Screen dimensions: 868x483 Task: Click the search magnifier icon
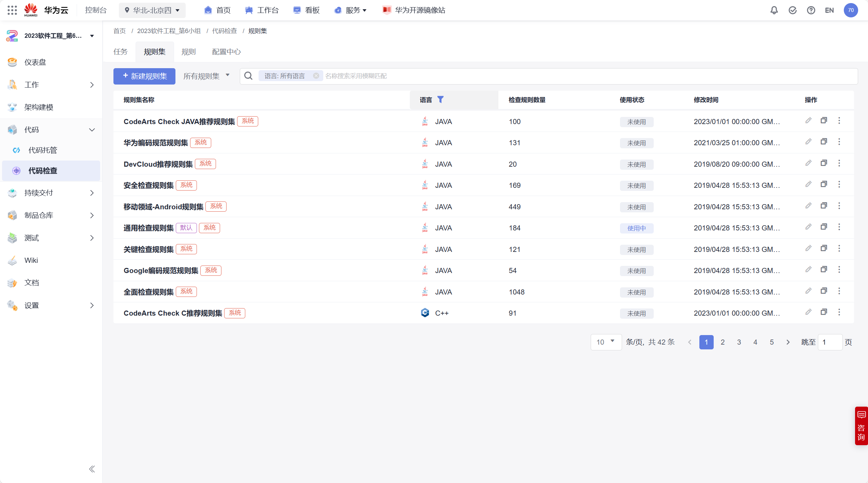coord(248,76)
